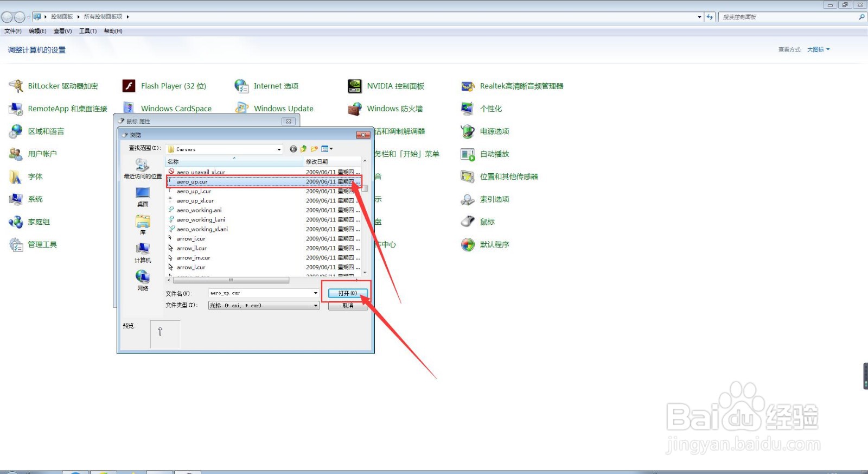Open 默认程序 item
Viewport: 868px width, 474px height.
484,245
